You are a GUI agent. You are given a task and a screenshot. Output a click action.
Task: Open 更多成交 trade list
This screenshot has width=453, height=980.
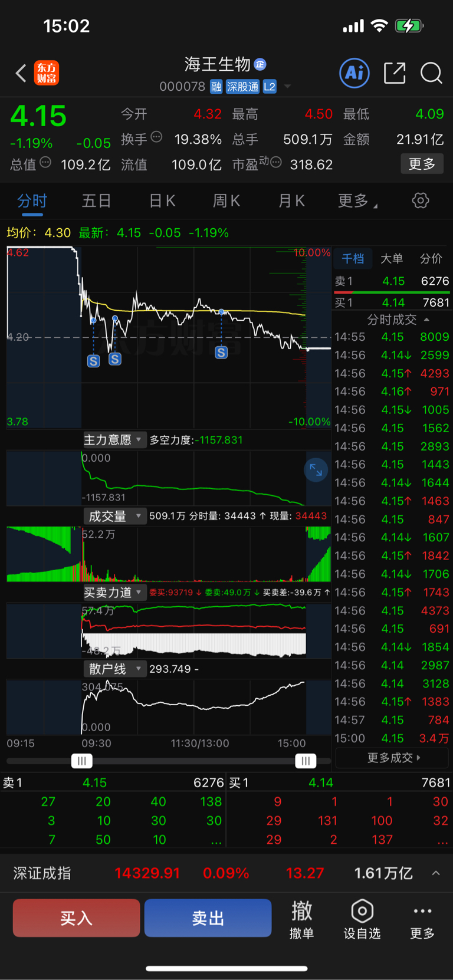click(x=393, y=758)
